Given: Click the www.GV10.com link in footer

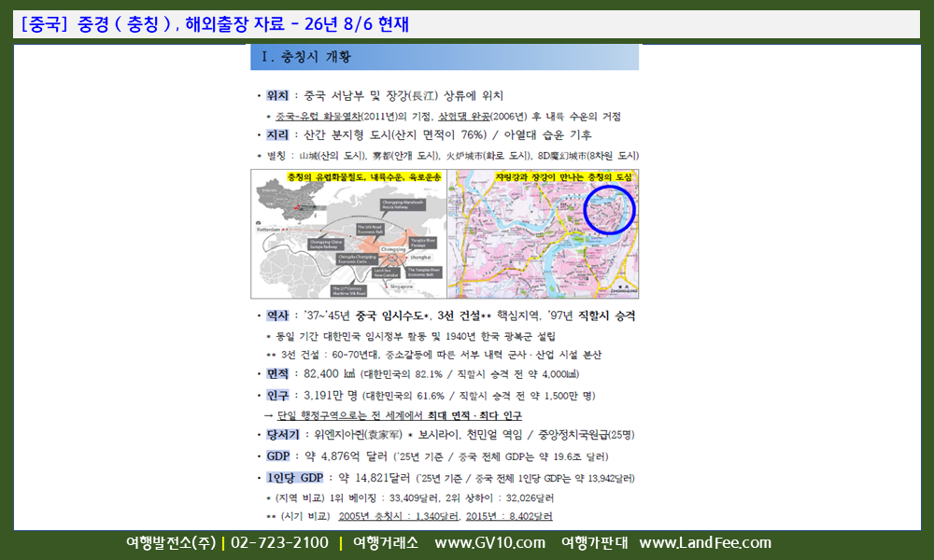Looking at the screenshot, I should pyautogui.click(x=489, y=543).
